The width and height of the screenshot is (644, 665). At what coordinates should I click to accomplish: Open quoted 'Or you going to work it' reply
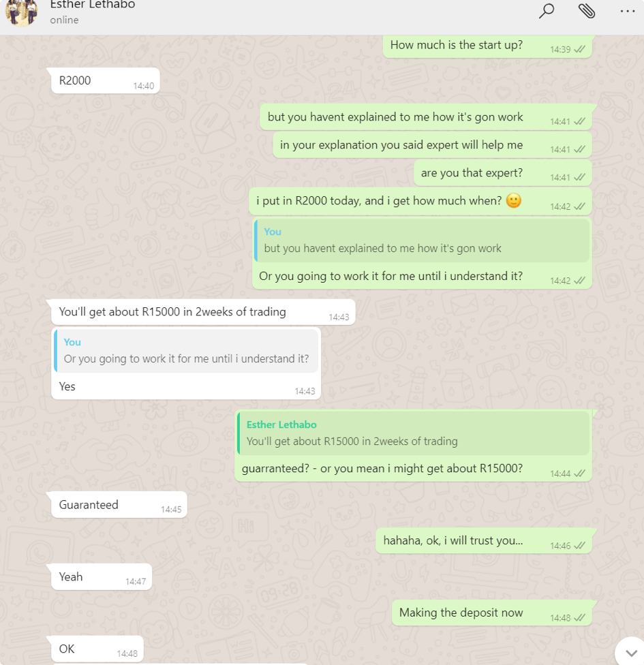coord(186,351)
